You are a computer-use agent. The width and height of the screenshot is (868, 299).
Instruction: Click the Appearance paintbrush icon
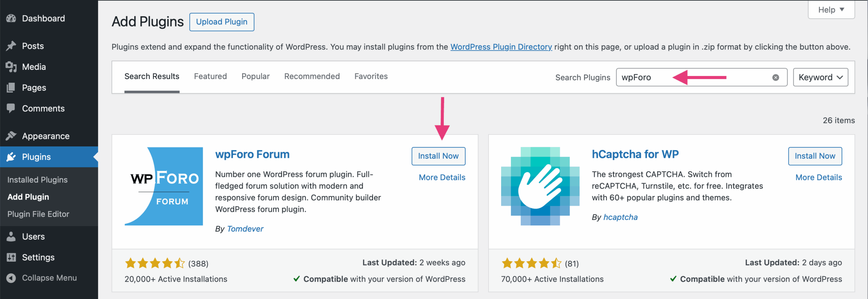click(11, 136)
